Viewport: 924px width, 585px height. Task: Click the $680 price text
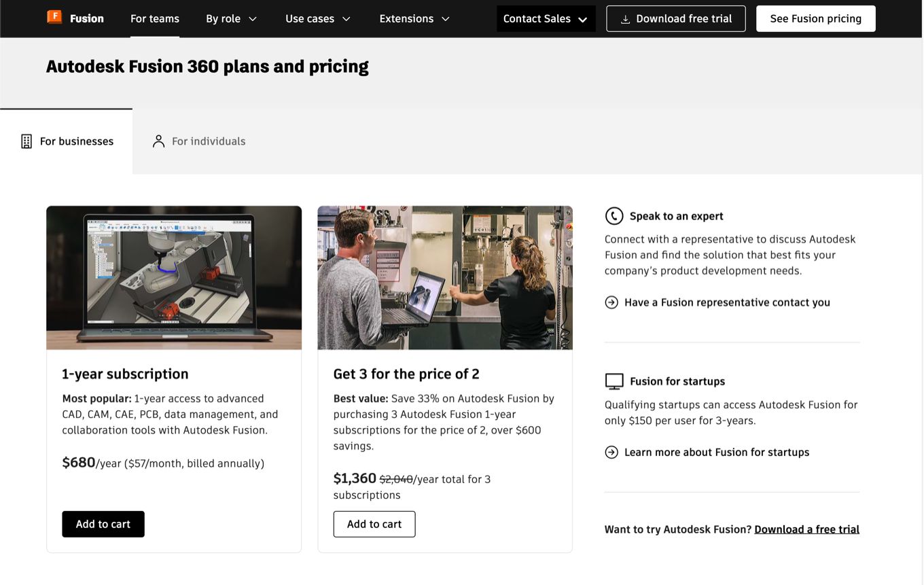79,463
